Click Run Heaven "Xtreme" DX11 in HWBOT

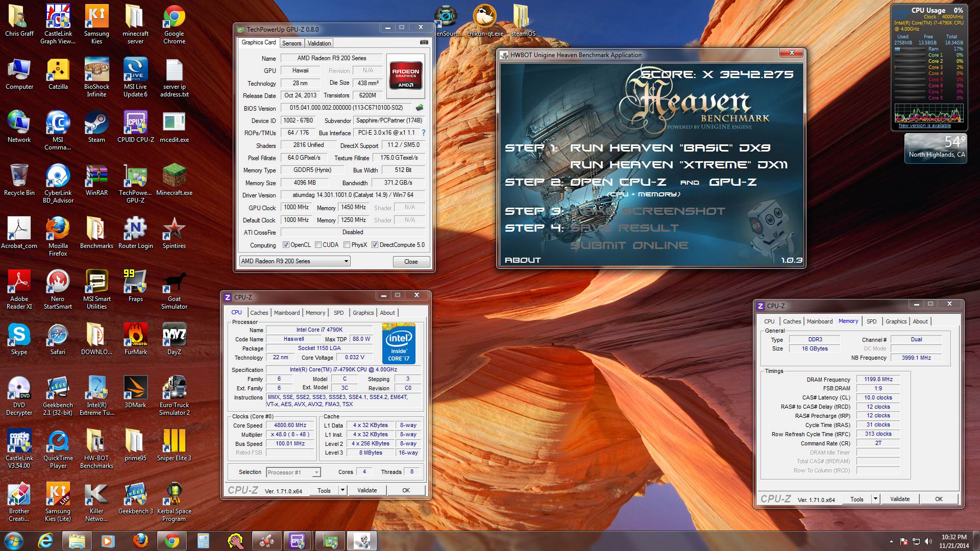tap(679, 165)
